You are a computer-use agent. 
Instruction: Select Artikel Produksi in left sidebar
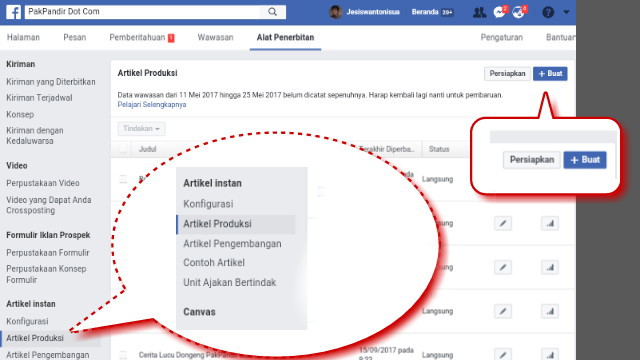click(x=35, y=338)
